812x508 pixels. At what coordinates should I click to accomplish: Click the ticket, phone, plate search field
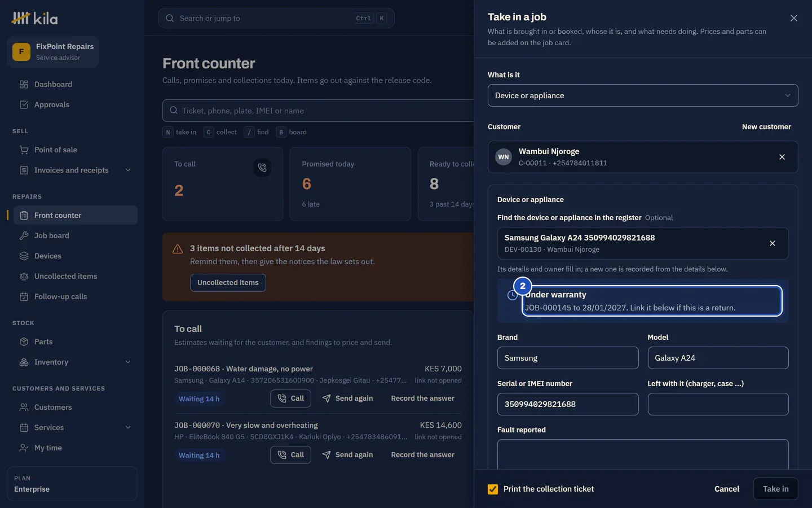click(318, 111)
